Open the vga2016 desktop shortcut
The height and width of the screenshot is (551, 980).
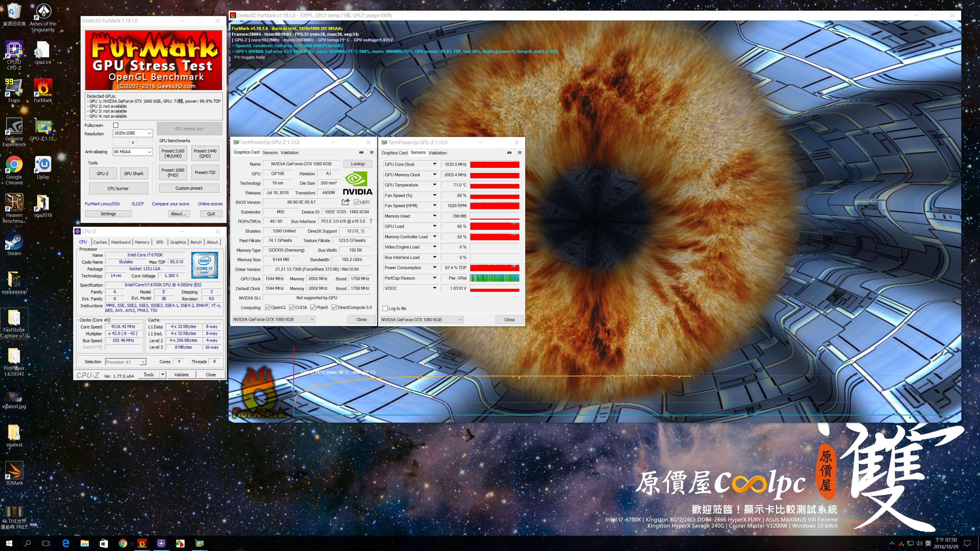pos(43,206)
